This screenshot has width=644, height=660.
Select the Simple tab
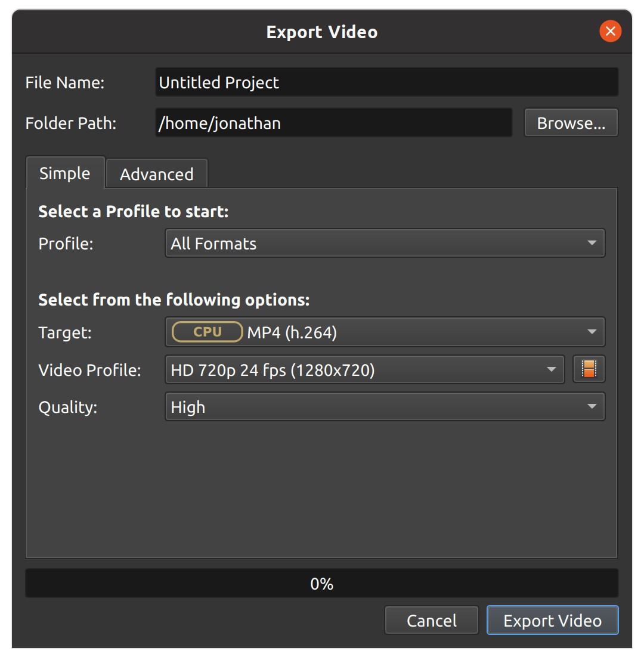pyautogui.click(x=64, y=173)
